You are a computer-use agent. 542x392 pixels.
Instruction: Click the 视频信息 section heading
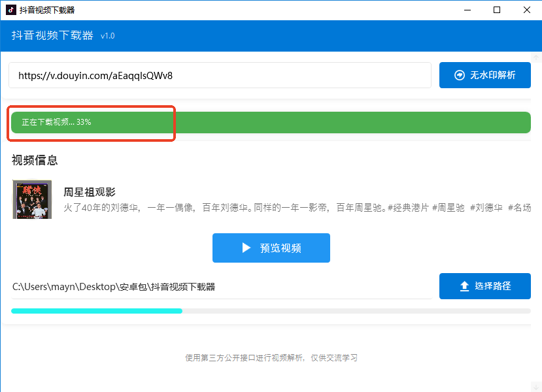[x=35, y=160]
